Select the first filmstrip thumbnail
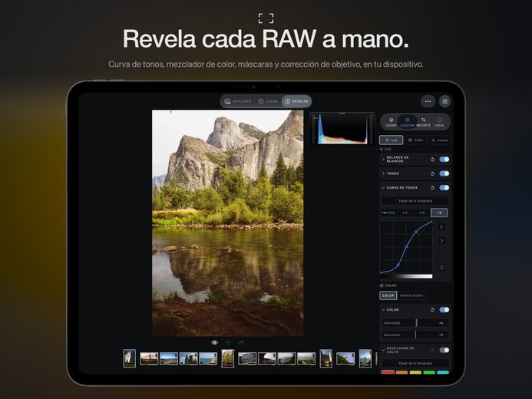Image resolution: width=532 pixels, height=399 pixels. pyautogui.click(x=129, y=358)
